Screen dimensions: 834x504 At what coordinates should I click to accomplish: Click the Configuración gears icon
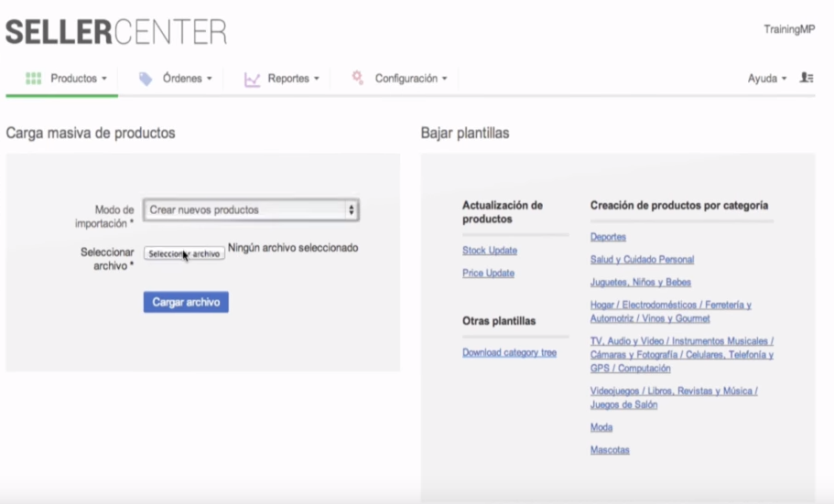(x=358, y=79)
